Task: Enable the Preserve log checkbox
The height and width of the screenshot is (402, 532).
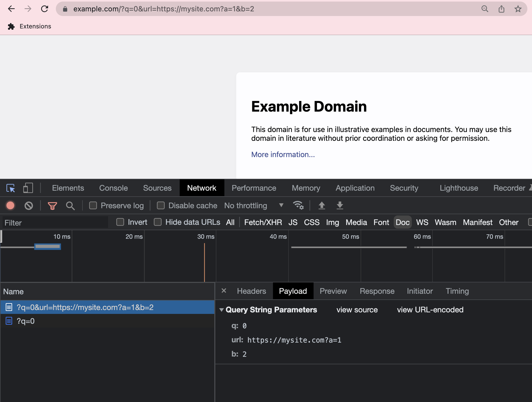Action: coord(93,206)
